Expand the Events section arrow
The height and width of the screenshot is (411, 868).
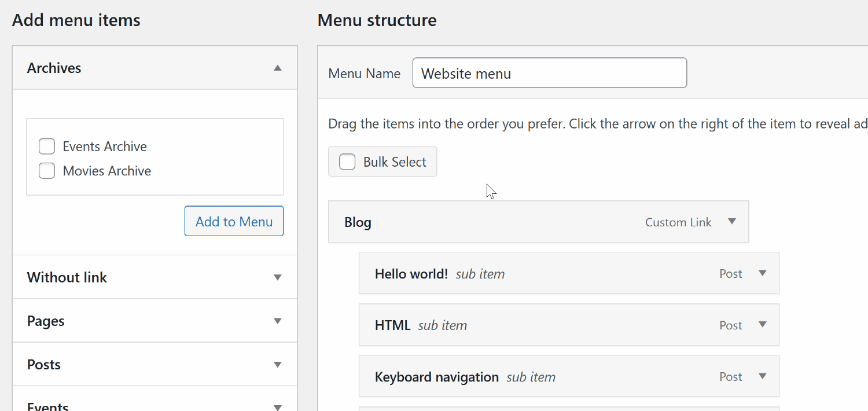pos(278,406)
